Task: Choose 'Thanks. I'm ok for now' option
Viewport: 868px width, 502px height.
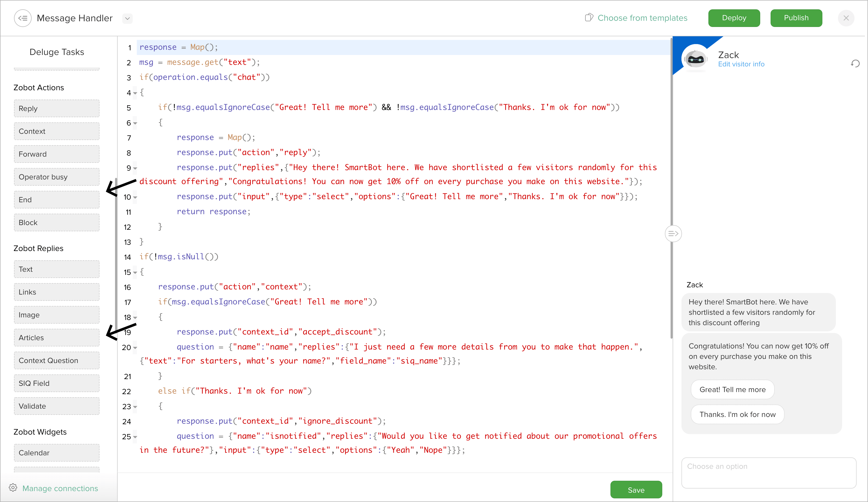Action: pos(737,414)
